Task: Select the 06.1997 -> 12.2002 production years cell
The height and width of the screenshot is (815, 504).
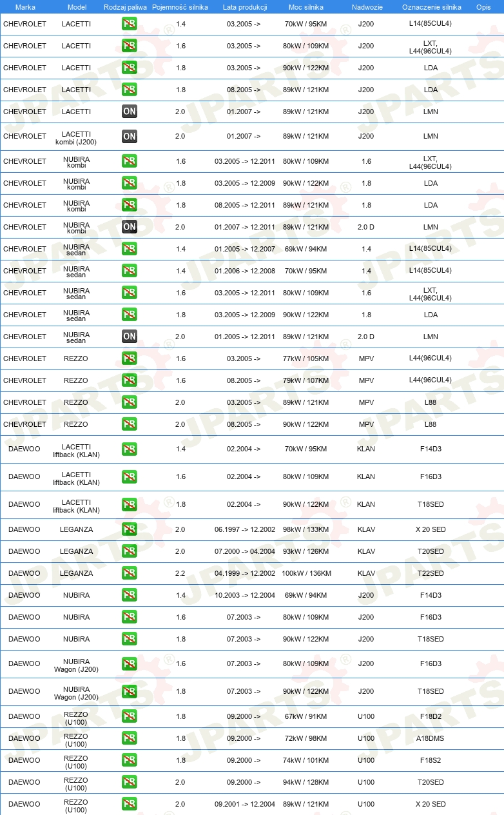Action: [x=245, y=529]
